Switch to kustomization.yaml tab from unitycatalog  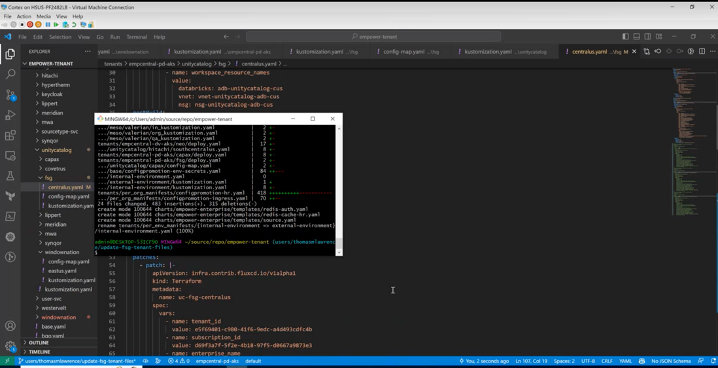click(505, 52)
